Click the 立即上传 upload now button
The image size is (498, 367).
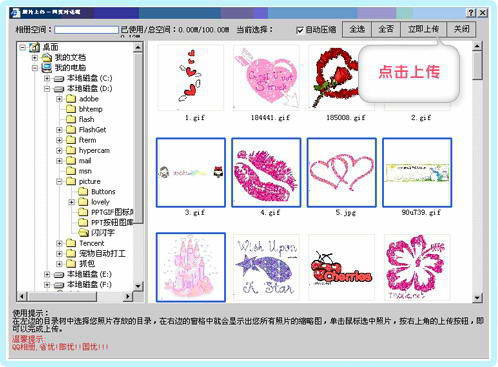tap(423, 29)
